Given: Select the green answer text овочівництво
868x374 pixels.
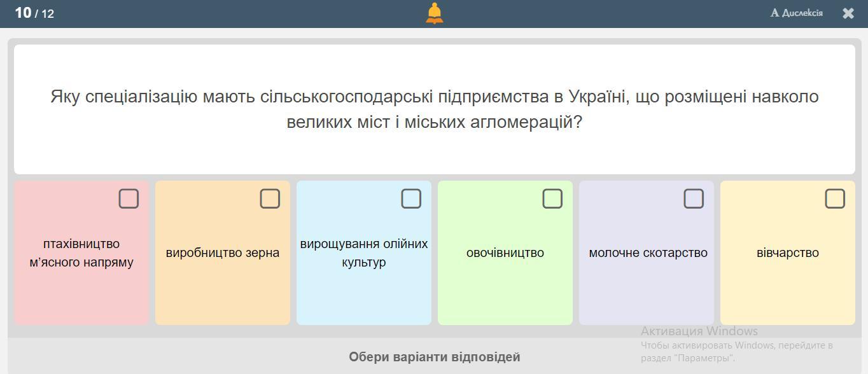Looking at the screenshot, I should pos(505,253).
